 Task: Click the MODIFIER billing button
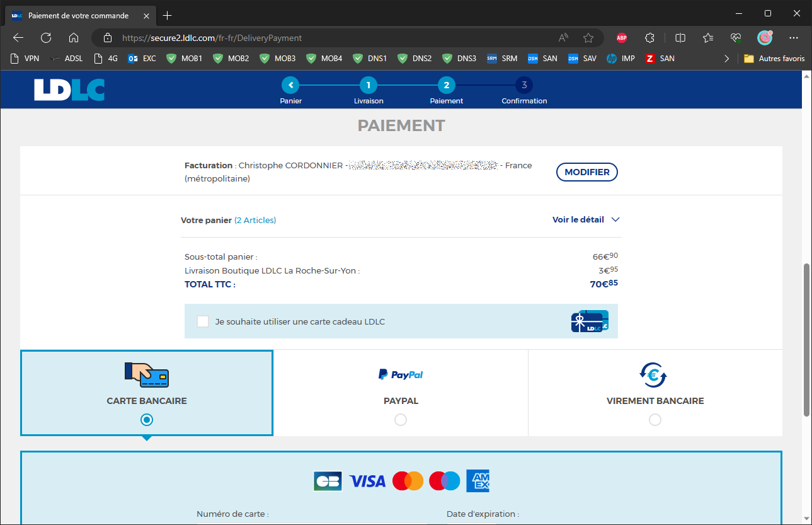(x=587, y=172)
